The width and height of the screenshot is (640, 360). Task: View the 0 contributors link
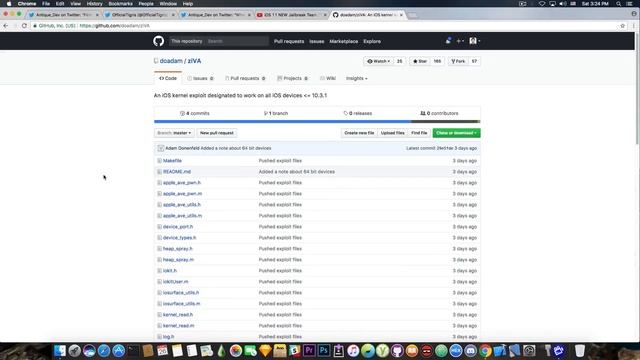point(439,113)
